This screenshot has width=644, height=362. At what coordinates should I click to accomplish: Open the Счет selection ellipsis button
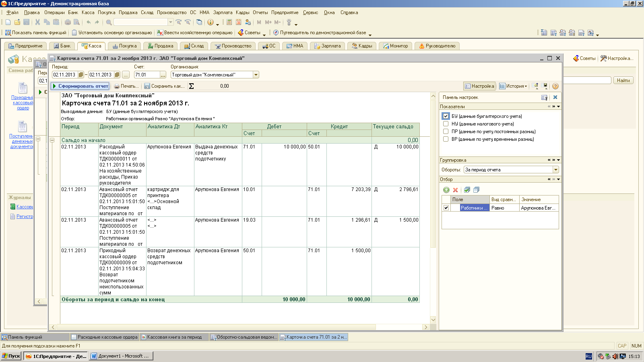pyautogui.click(x=163, y=75)
